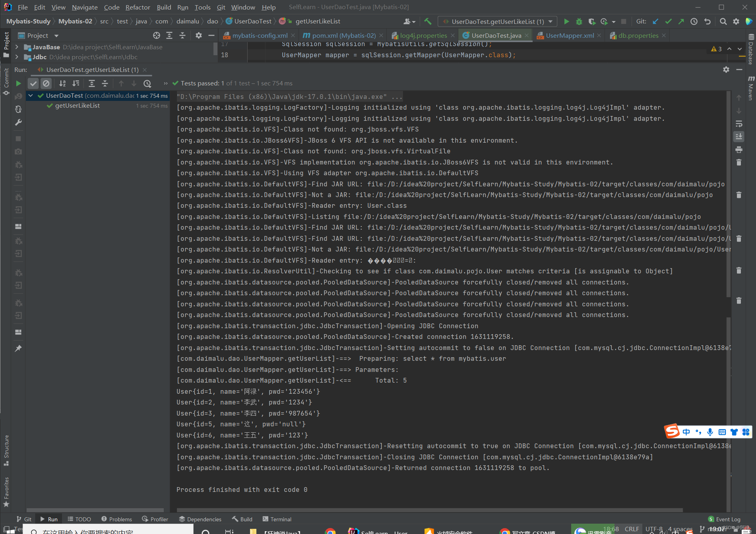
Task: Open the Problems tool window
Action: pos(116,519)
